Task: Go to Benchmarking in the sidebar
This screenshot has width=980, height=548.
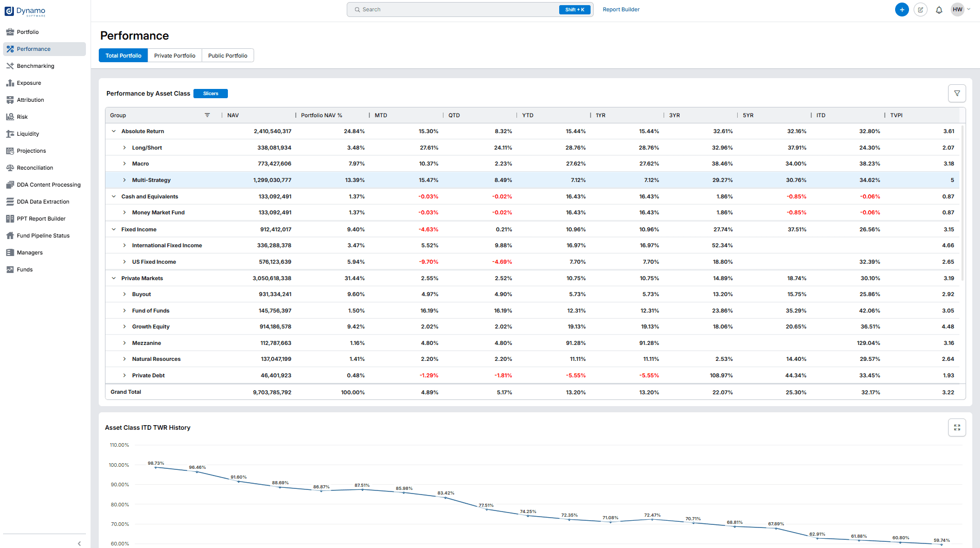Action: 35,66
